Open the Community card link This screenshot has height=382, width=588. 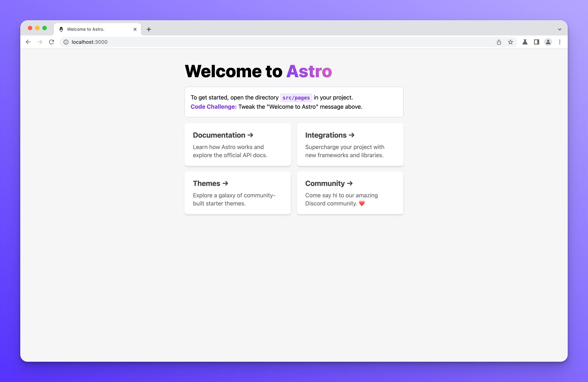350,193
